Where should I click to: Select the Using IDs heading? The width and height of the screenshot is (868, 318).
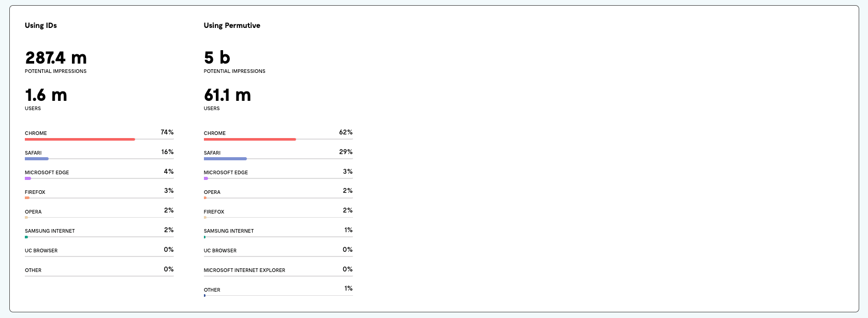[41, 25]
